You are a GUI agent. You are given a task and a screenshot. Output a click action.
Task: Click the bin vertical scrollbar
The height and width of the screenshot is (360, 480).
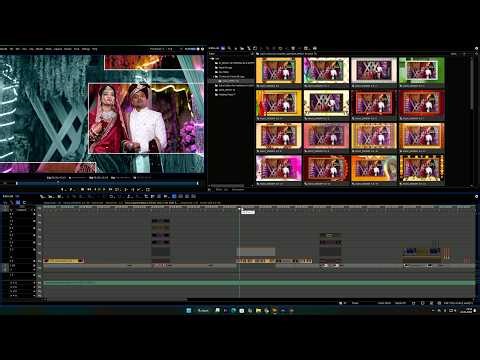click(472, 83)
